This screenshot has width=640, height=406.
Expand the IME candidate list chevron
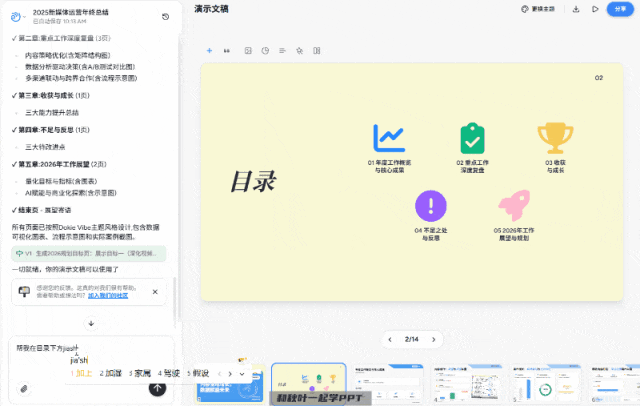(242, 374)
